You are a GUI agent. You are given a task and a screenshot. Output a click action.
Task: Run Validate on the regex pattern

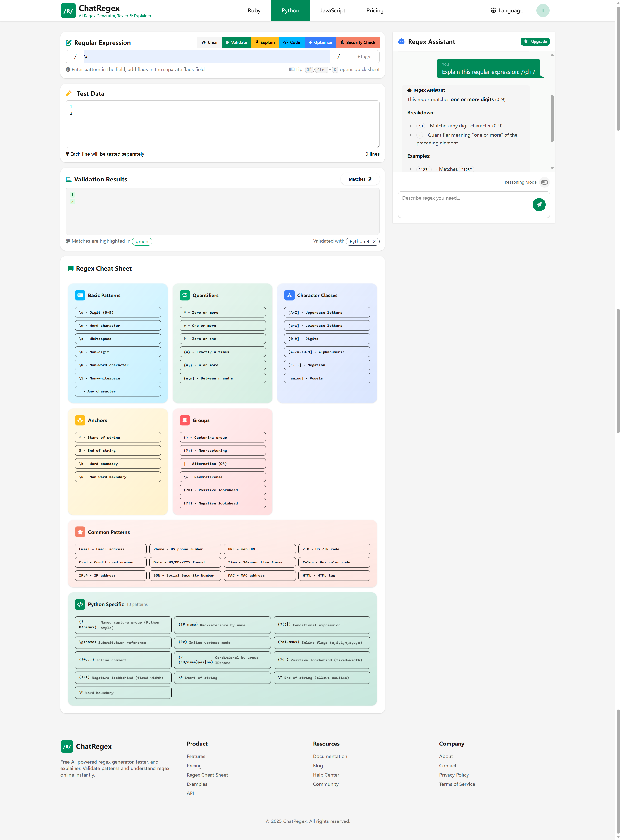tap(237, 42)
